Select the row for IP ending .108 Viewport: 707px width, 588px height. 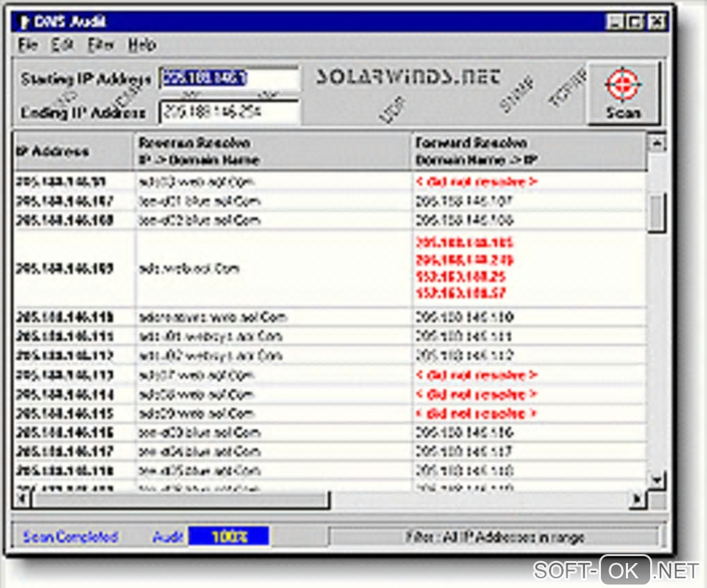pyautogui.click(x=330, y=220)
